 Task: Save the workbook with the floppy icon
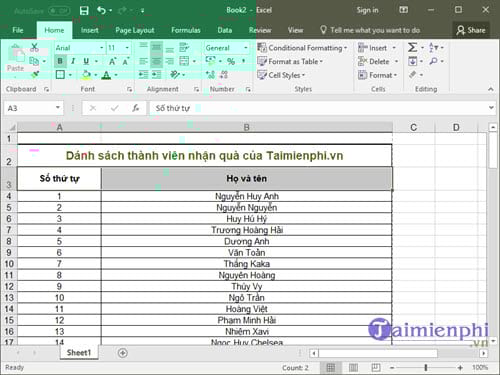(x=84, y=11)
